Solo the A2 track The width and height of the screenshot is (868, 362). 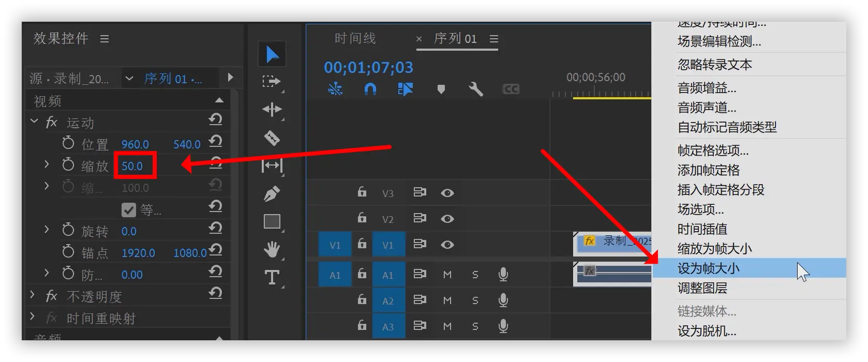[x=475, y=300]
